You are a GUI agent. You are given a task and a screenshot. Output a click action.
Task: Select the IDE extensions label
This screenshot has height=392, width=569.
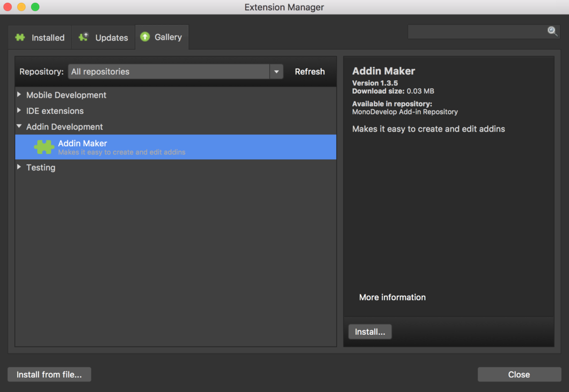pyautogui.click(x=55, y=111)
